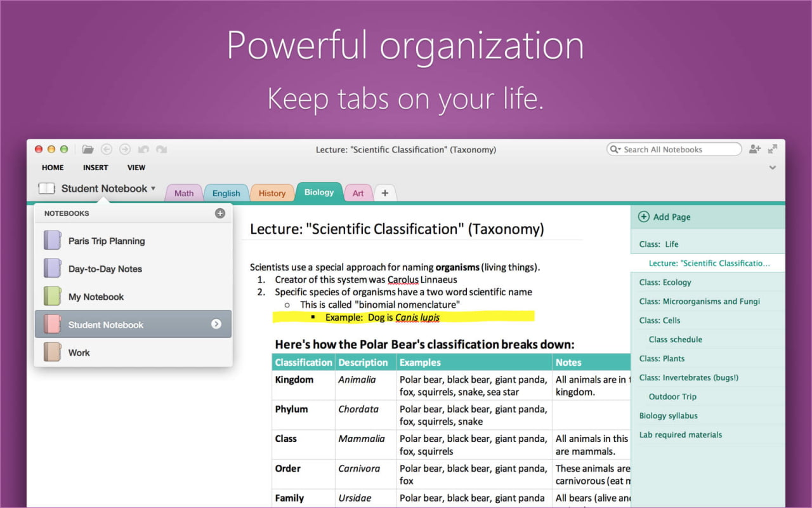Click the back navigation arrow

click(x=106, y=149)
